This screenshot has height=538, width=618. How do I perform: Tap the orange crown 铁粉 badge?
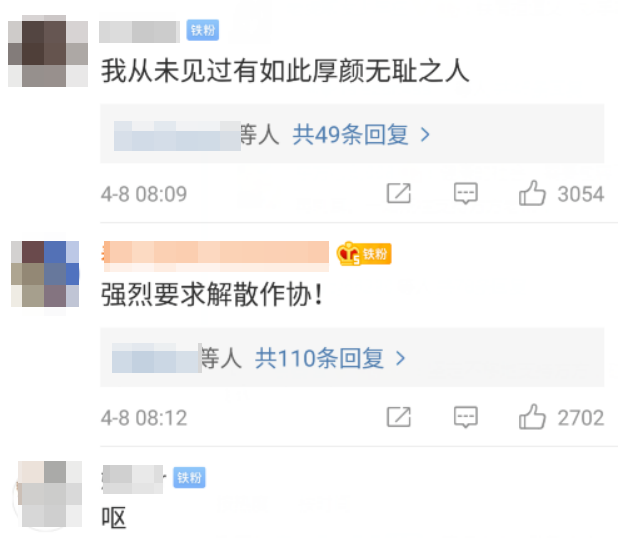click(364, 253)
